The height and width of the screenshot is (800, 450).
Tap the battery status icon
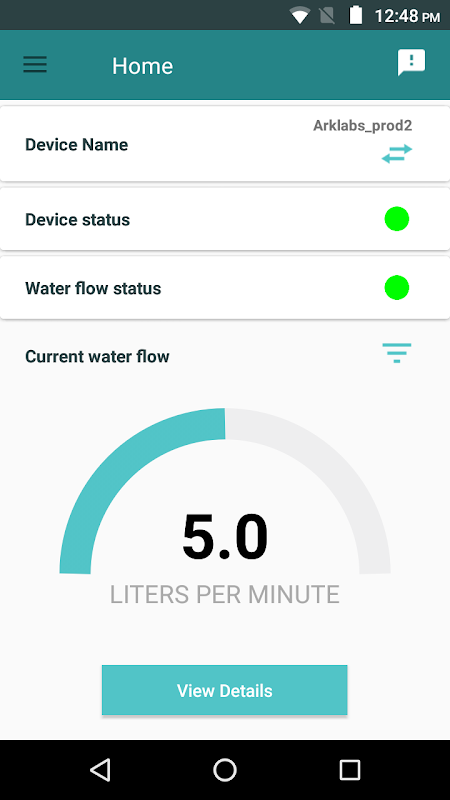(356, 15)
